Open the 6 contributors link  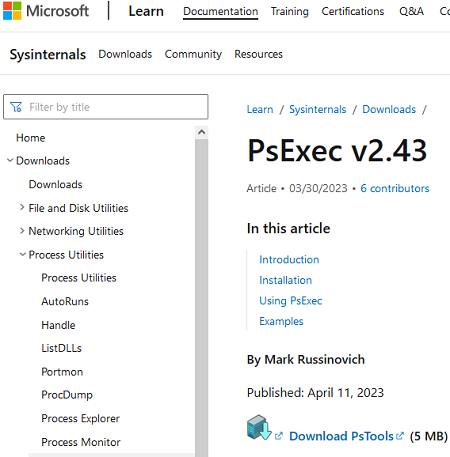coord(395,188)
